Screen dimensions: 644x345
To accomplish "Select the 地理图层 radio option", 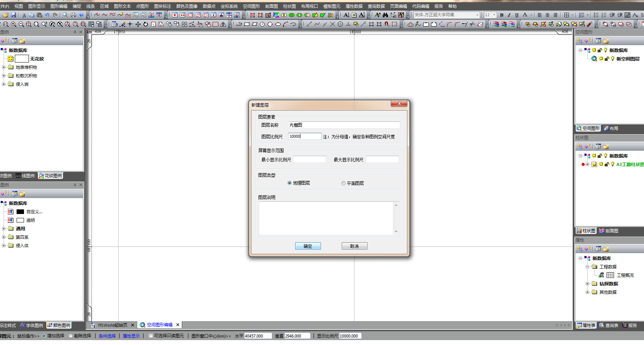I will click(x=290, y=183).
